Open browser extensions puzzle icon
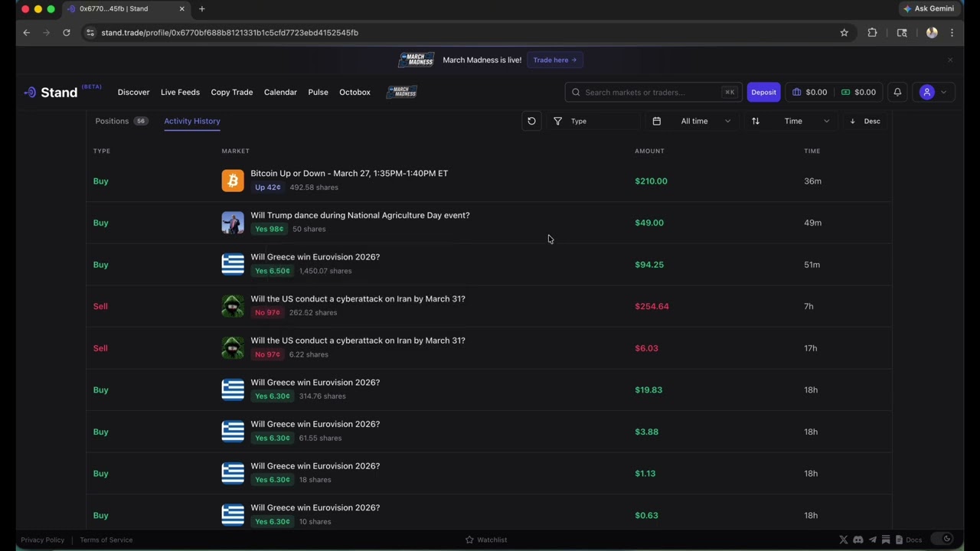The height and width of the screenshot is (551, 980). tap(872, 33)
